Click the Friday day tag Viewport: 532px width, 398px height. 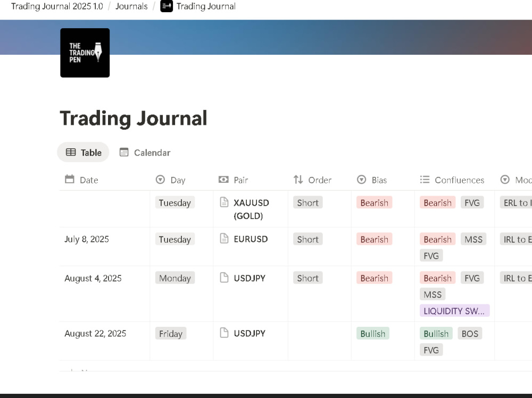pos(171,334)
